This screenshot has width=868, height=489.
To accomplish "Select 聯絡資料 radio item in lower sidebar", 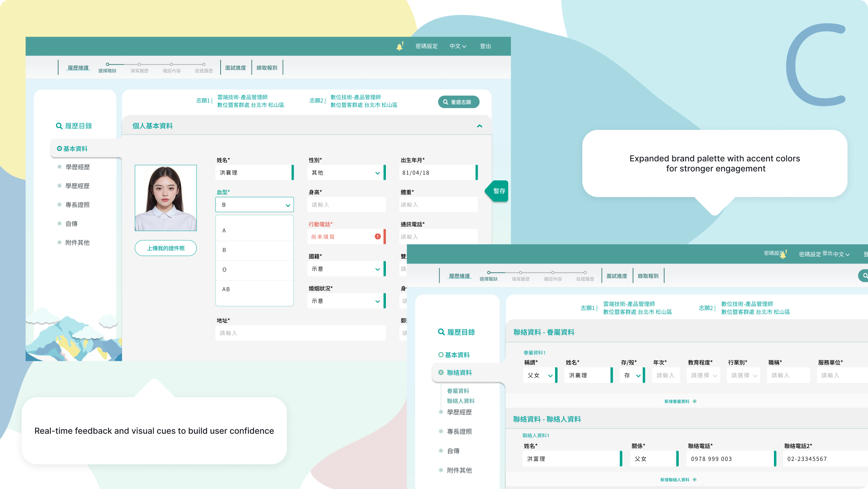I will tap(441, 372).
